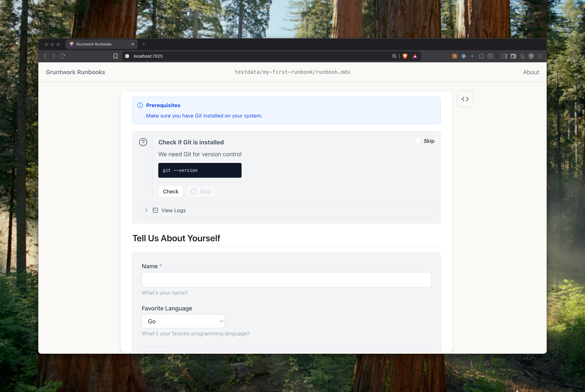Click the Gruntwork Runbooks header title
This screenshot has height=392, width=585.
[75, 72]
